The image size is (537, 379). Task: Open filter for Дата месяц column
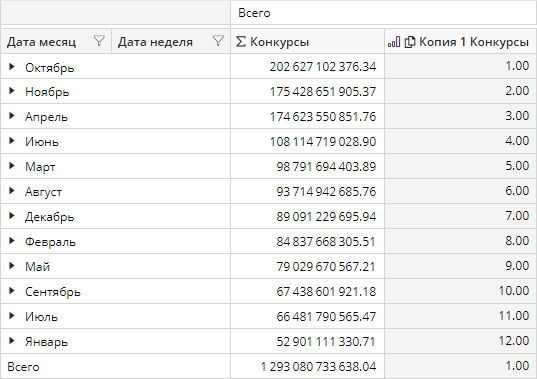(99, 41)
